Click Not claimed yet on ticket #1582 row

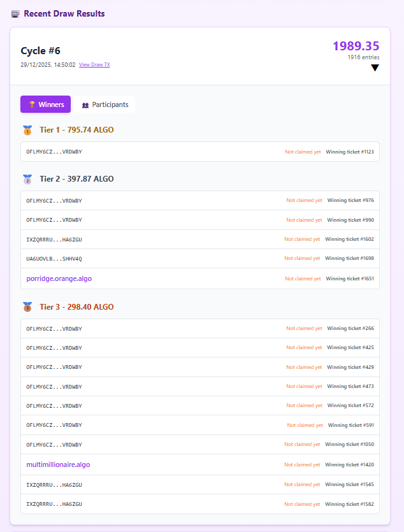pyautogui.click(x=302, y=504)
